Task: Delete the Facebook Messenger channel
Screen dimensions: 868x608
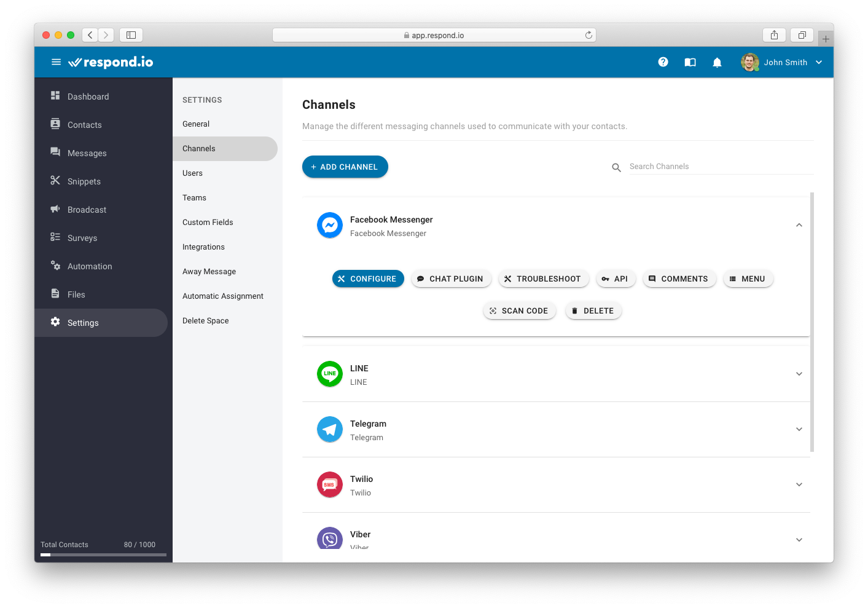Action: click(593, 310)
